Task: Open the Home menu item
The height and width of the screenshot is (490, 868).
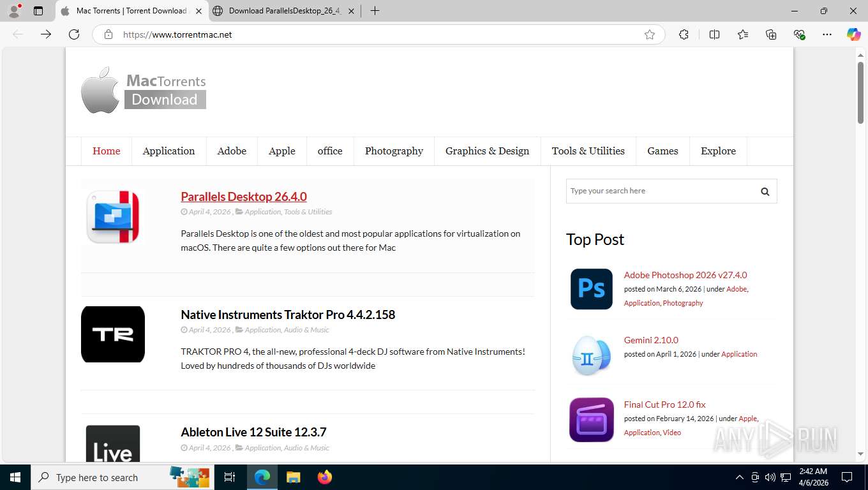Action: [106, 151]
